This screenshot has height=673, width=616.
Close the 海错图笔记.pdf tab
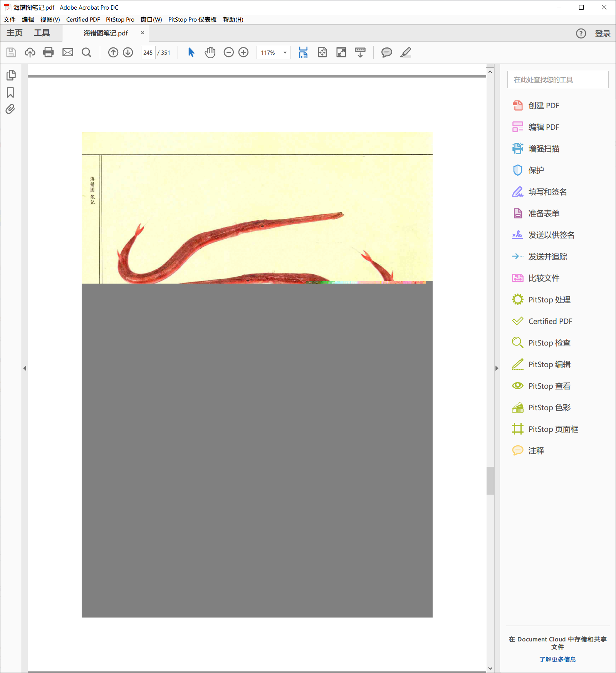click(x=143, y=33)
